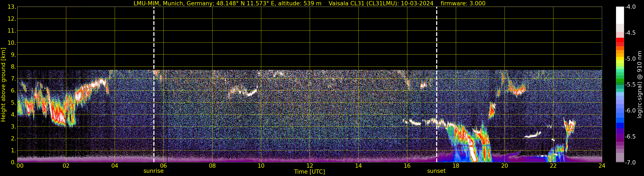The height and width of the screenshot is (176, 644).
Task: Click the 'Height above ground [km]' axis title
Action: tap(3, 85)
